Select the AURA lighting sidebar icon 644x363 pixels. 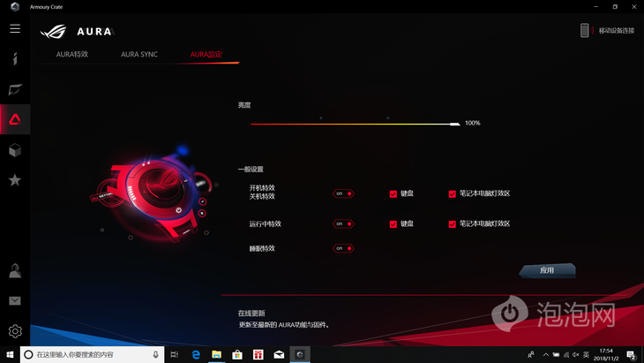pyautogui.click(x=15, y=119)
